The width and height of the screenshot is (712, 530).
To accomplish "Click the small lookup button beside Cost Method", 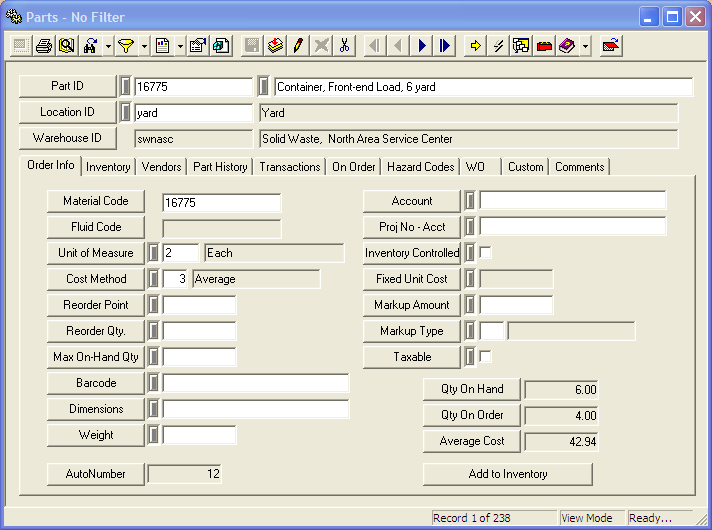I will point(153,279).
